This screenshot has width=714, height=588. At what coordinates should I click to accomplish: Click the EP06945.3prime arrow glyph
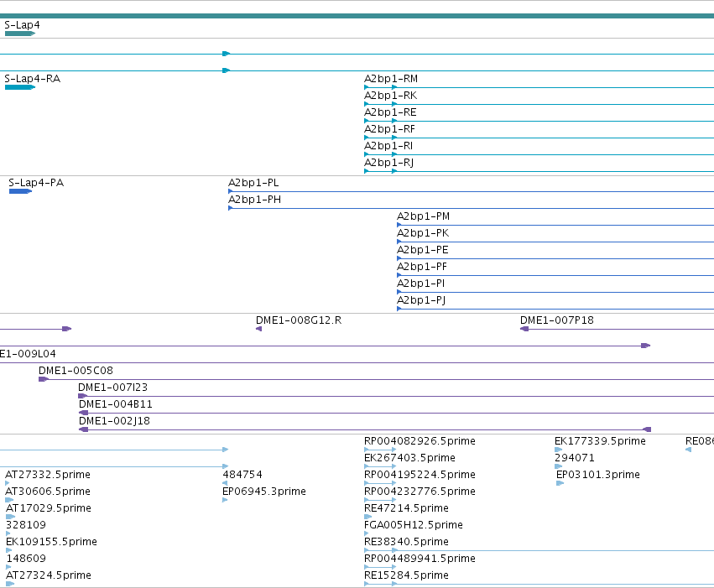click(225, 500)
